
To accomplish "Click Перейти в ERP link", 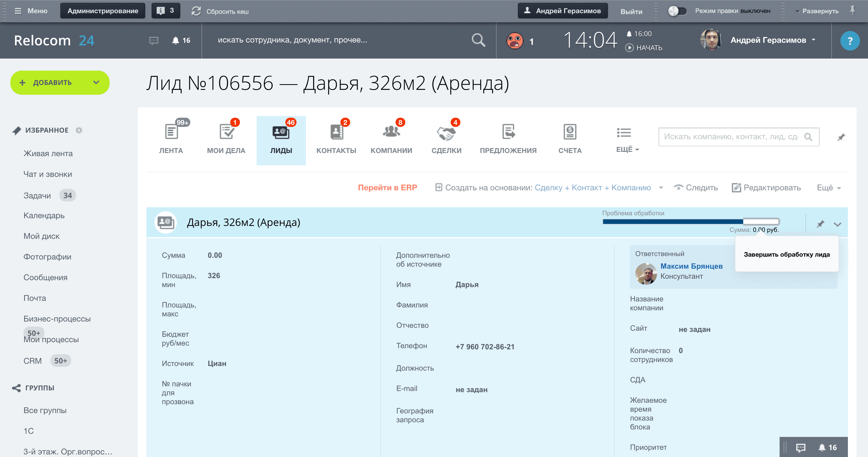I will click(387, 187).
